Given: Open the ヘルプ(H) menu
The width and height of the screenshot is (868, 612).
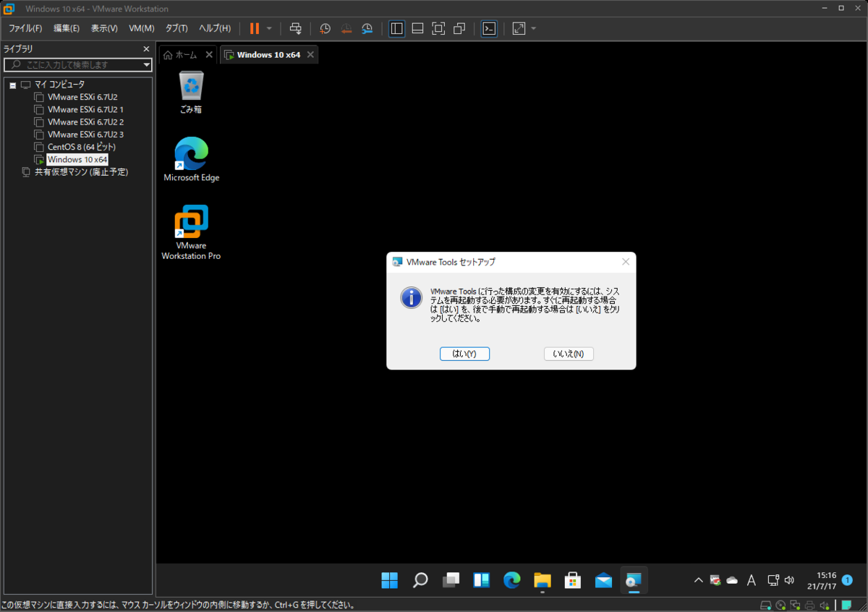Looking at the screenshot, I should (215, 28).
